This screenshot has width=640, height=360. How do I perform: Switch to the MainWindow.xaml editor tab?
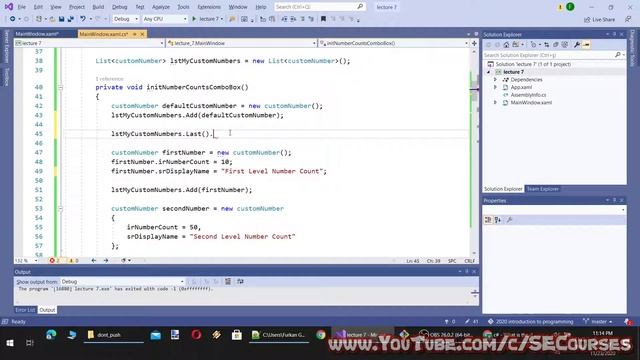coord(37,34)
